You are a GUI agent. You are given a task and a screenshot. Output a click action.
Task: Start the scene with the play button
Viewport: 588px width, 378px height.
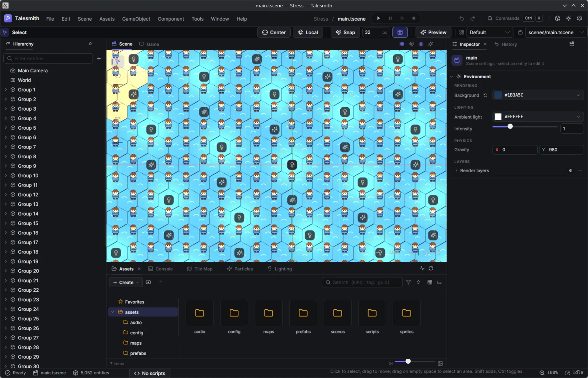coord(379,18)
